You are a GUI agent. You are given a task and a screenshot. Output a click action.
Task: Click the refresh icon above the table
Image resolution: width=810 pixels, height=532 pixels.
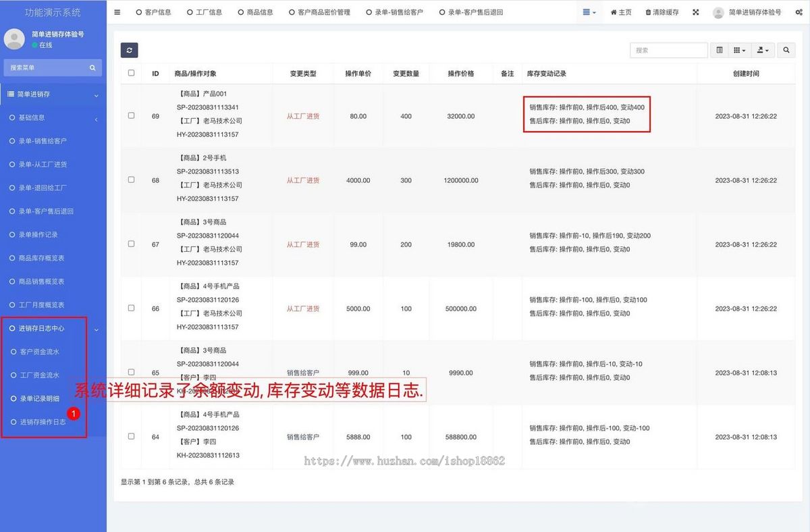click(x=128, y=50)
